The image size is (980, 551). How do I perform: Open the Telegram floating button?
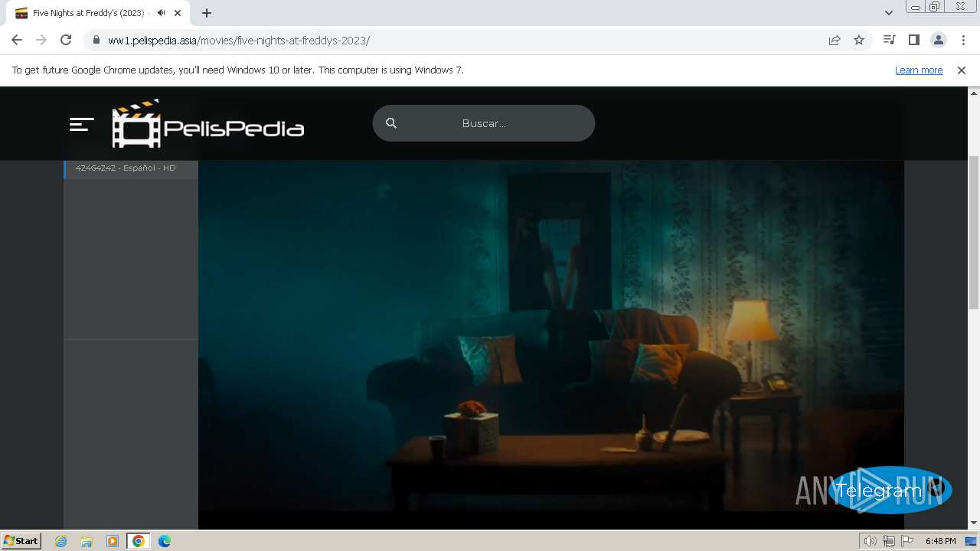coord(889,490)
